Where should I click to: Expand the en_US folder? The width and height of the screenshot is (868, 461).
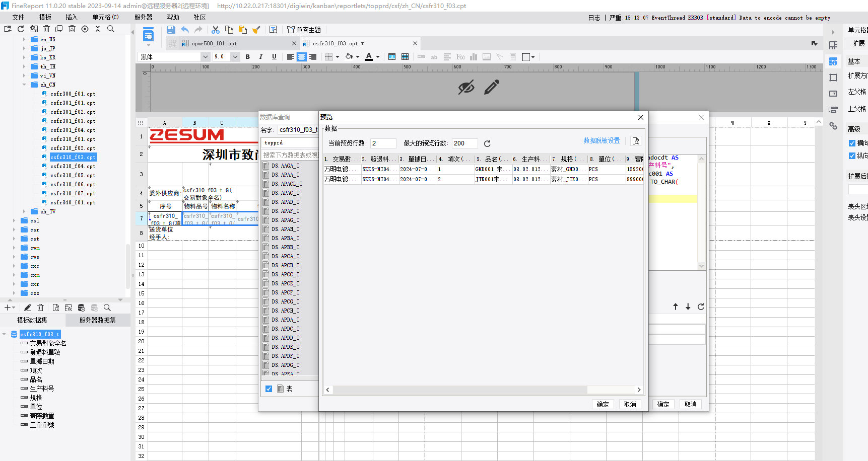coord(24,39)
